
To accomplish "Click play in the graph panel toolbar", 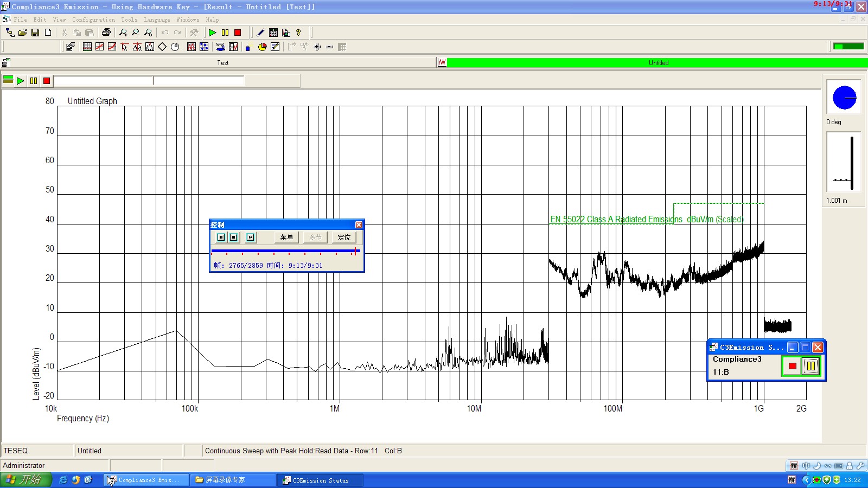I will pyautogui.click(x=21, y=81).
